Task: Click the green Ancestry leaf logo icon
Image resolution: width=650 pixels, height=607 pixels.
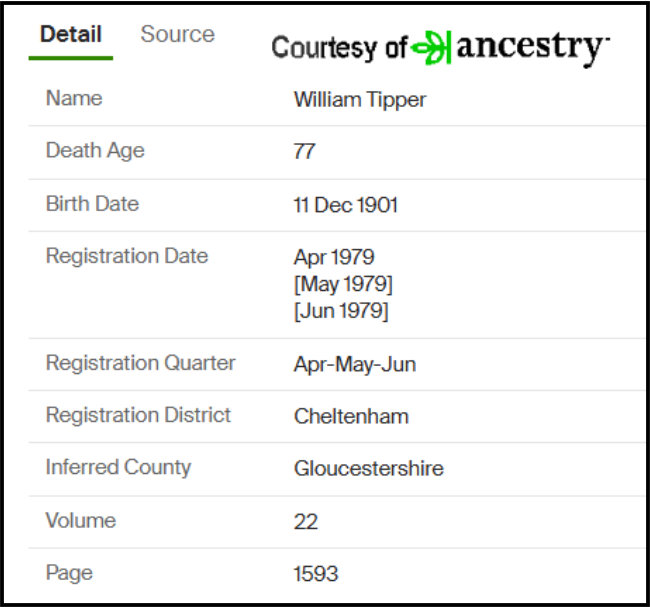Action: click(432, 47)
